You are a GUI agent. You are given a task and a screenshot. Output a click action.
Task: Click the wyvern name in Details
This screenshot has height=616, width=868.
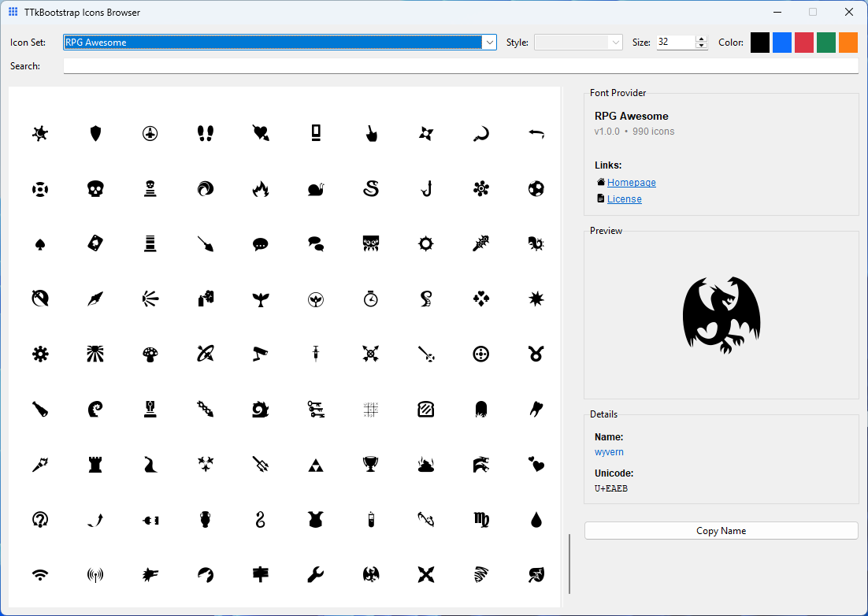point(609,452)
